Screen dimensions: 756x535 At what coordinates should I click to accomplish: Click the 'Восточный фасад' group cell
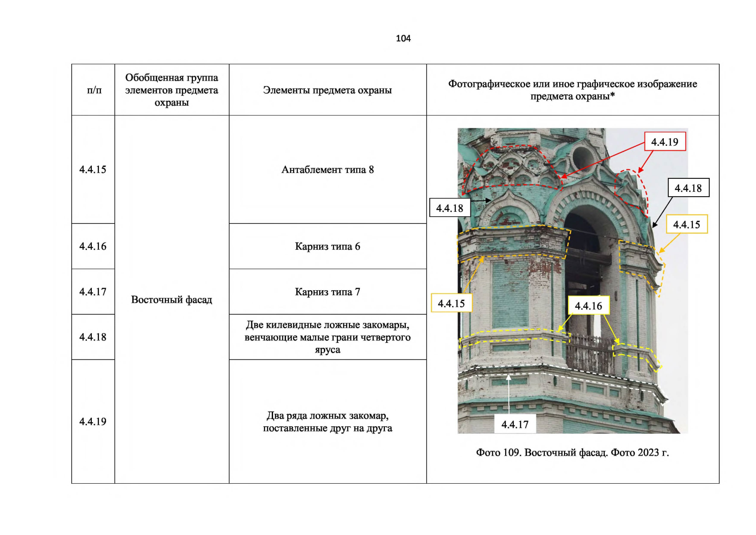[172, 300]
